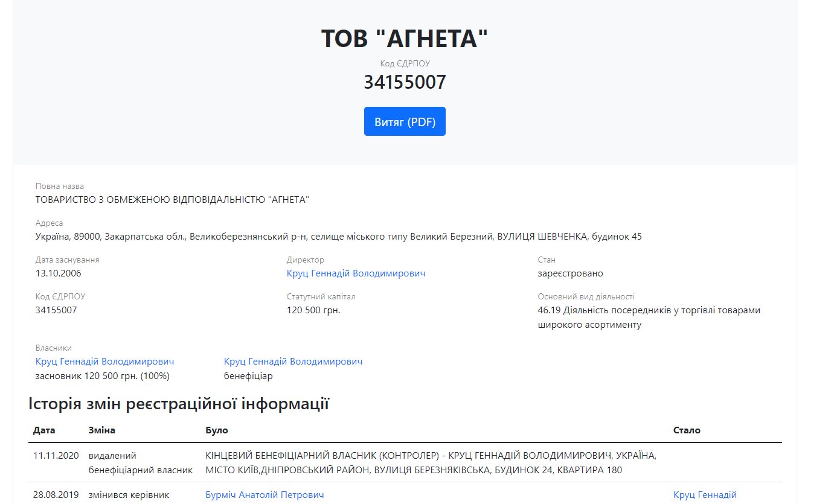Viewport: 834px width, 504px height.
Task: Open the Бурміч Анатолій Петрович link
Action: point(265,495)
